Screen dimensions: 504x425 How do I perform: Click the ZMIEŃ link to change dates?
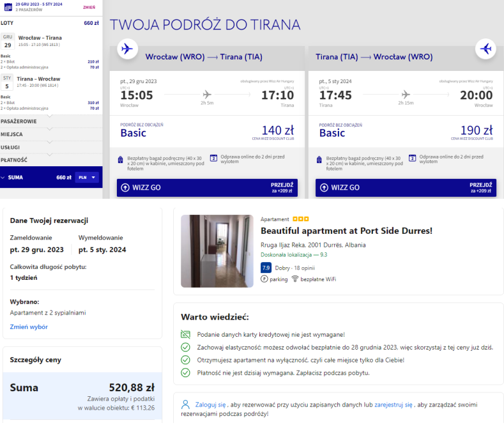[89, 8]
